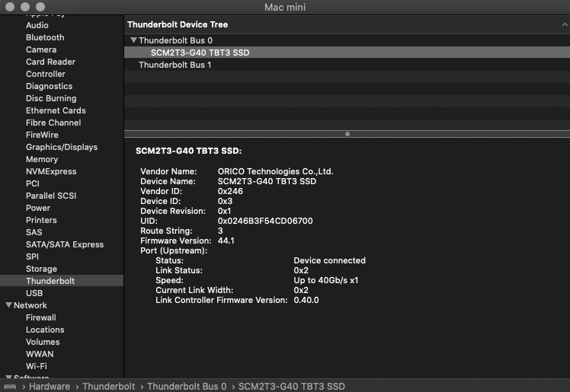
Task: Click the Port (Upstream) label
Action: pyautogui.click(x=174, y=251)
